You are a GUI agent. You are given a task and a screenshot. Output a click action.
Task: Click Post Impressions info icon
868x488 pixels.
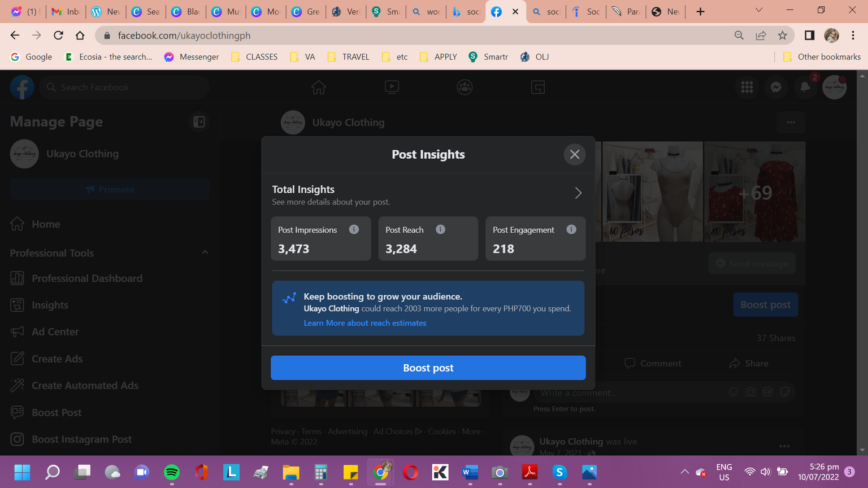coord(354,229)
